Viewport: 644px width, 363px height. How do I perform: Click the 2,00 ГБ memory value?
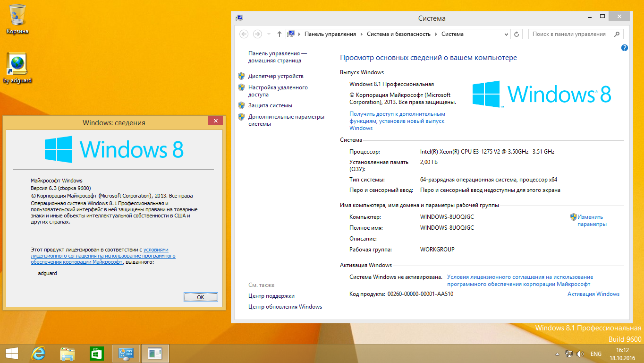click(429, 162)
